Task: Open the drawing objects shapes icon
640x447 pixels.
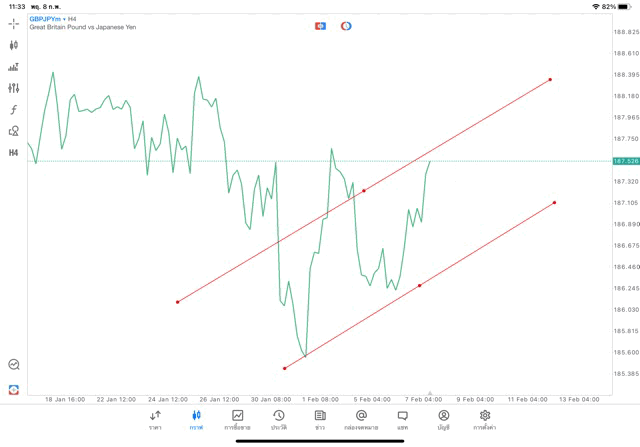Action: [14, 131]
